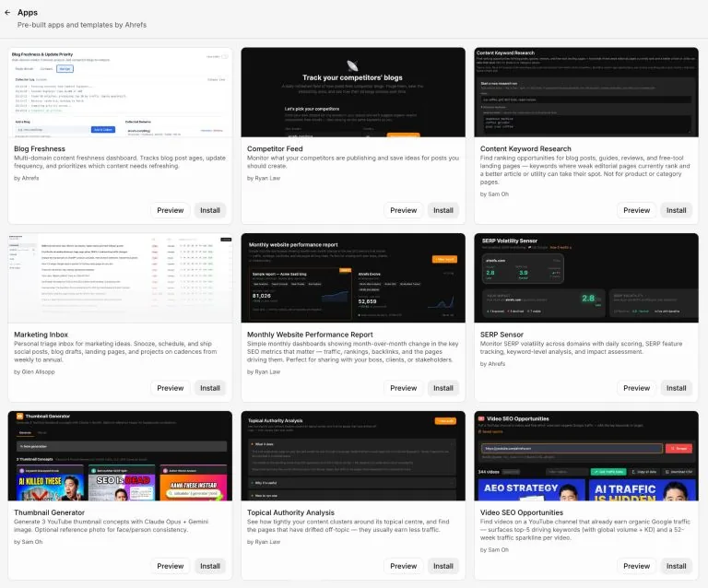
Task: Install the SERP Sensor app
Action: [x=676, y=388]
